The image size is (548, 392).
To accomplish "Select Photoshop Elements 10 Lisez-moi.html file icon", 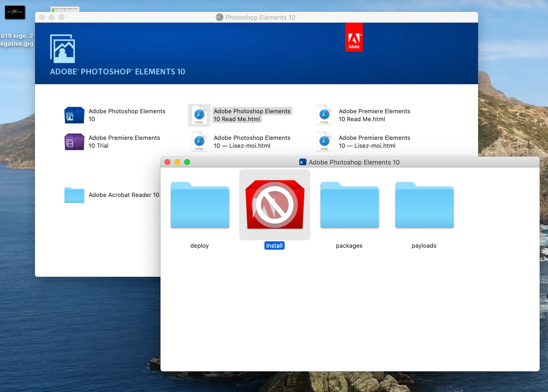I will click(199, 142).
